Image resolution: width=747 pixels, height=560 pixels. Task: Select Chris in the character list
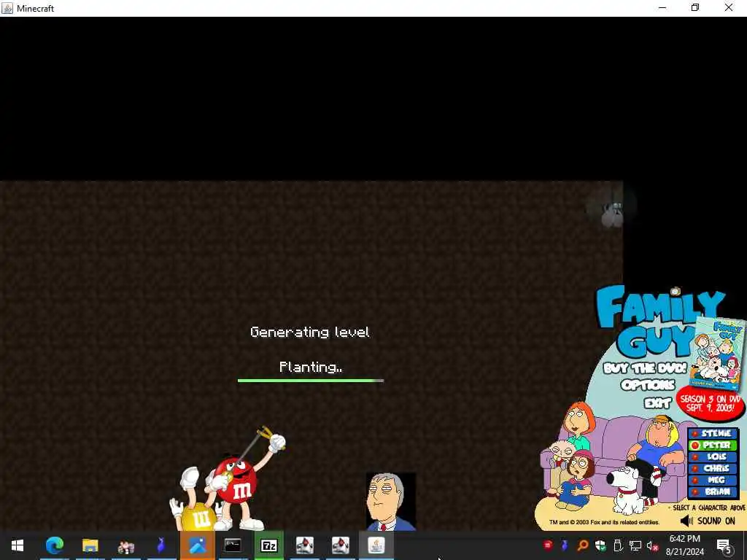(713, 469)
